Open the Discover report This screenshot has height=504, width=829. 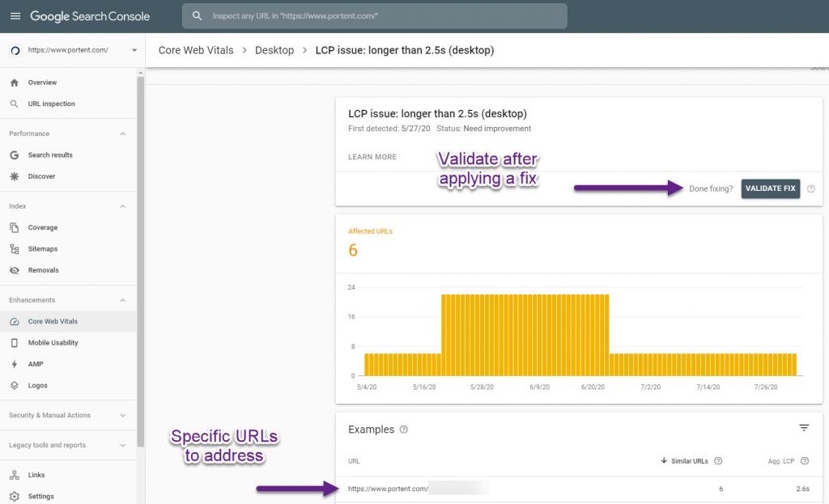coord(68,176)
